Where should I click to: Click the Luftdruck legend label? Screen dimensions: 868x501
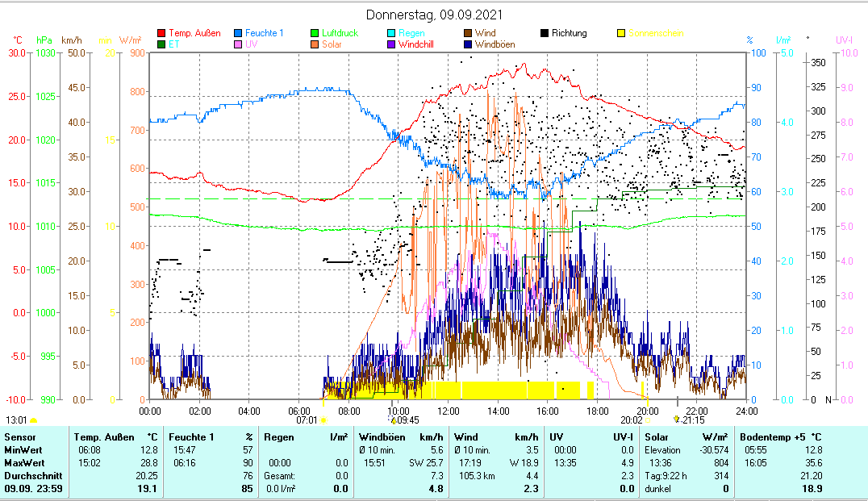(340, 33)
